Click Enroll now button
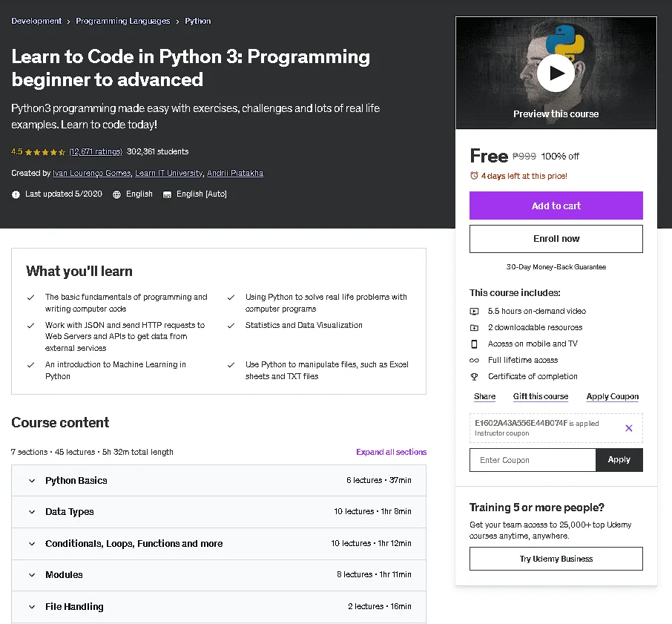This screenshot has width=672, height=624. pyautogui.click(x=556, y=239)
